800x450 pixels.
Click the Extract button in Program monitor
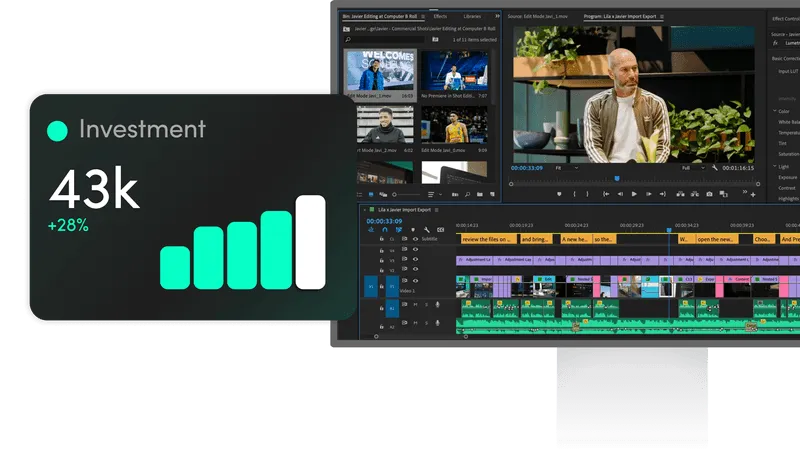(694, 194)
